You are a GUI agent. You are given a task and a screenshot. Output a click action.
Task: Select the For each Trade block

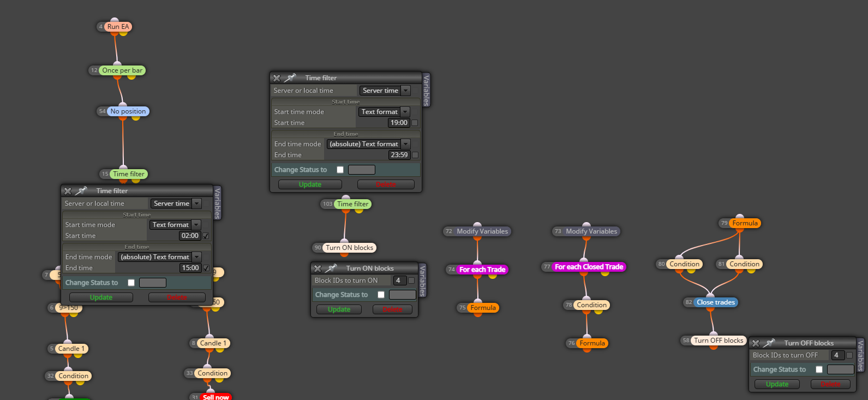pos(482,270)
